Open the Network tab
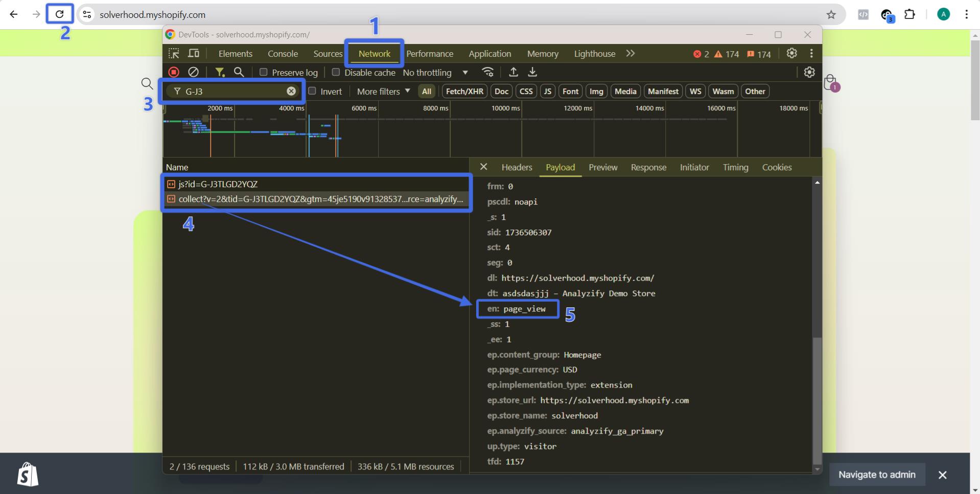Image resolution: width=980 pixels, height=494 pixels. [x=375, y=54]
